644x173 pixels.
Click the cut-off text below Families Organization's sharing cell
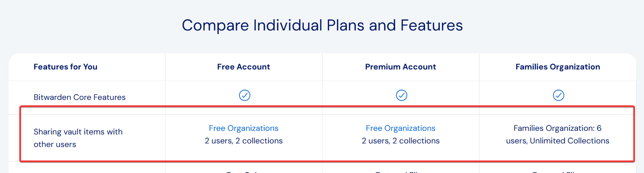(x=557, y=172)
